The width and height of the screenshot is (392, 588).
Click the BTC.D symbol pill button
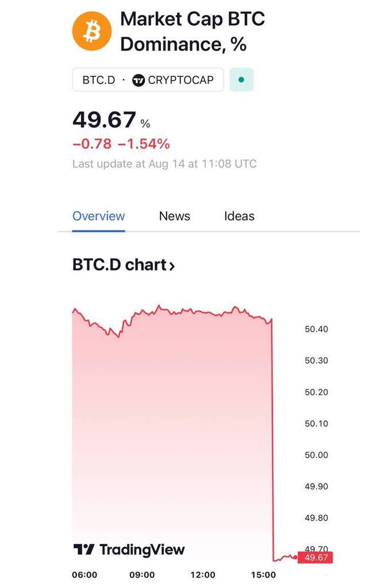(x=148, y=80)
